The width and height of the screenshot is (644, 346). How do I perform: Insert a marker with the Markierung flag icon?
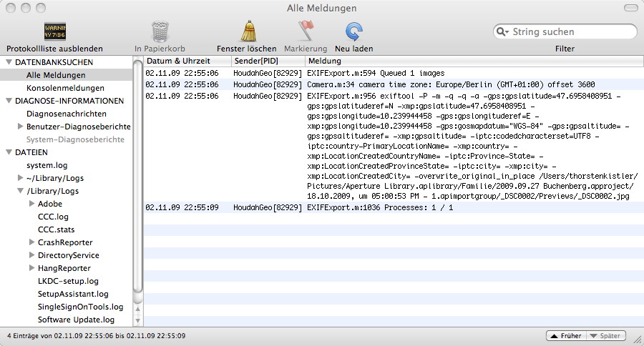(x=306, y=31)
